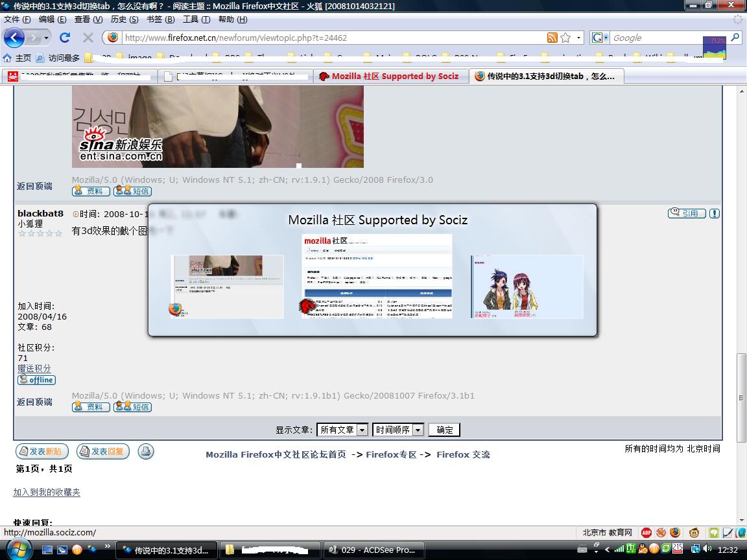Click Show Desktop quick launch icon
The height and width of the screenshot is (560, 747).
[x=47, y=550]
